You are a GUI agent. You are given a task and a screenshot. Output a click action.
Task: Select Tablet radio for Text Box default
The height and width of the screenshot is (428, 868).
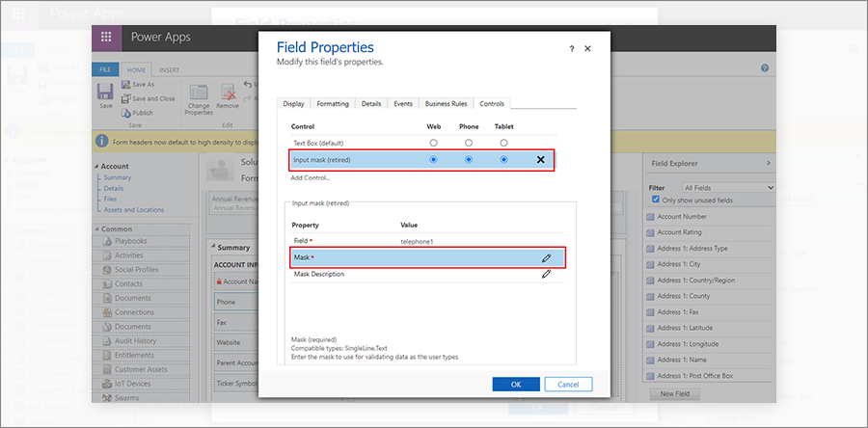[x=503, y=143]
